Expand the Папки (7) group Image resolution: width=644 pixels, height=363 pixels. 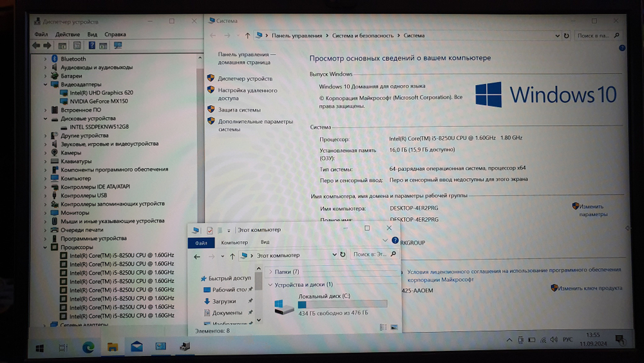click(x=270, y=271)
